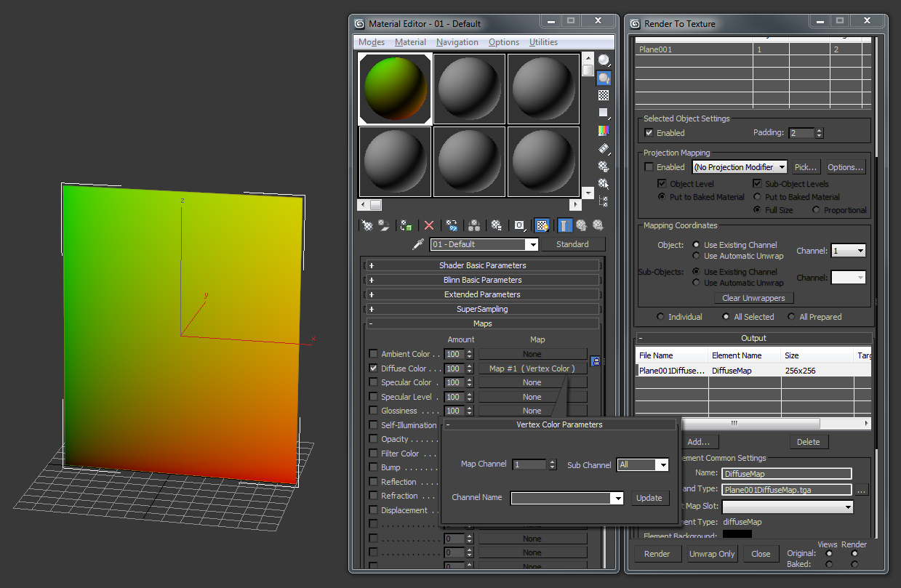The height and width of the screenshot is (588, 901).
Task: Click the Assign Material to Selection icon
Action: (x=406, y=225)
